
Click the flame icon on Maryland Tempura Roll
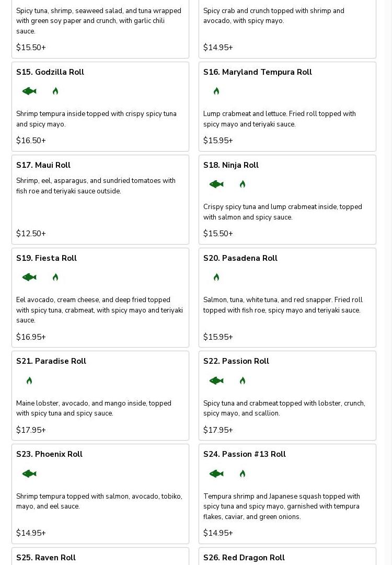tap(216, 91)
